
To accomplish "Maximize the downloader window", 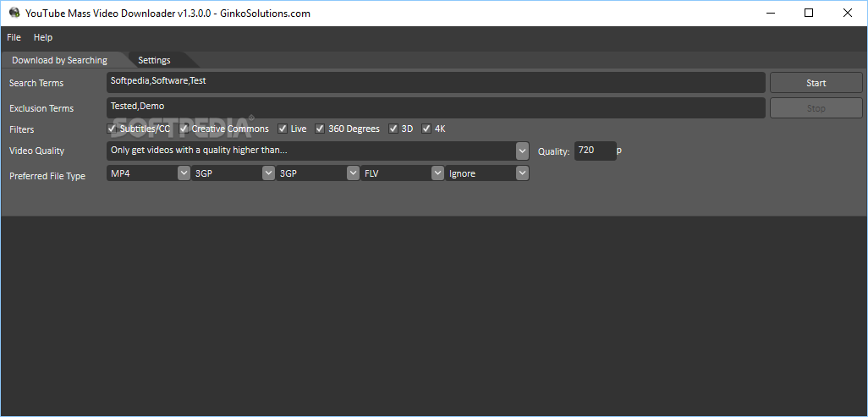I will (809, 14).
